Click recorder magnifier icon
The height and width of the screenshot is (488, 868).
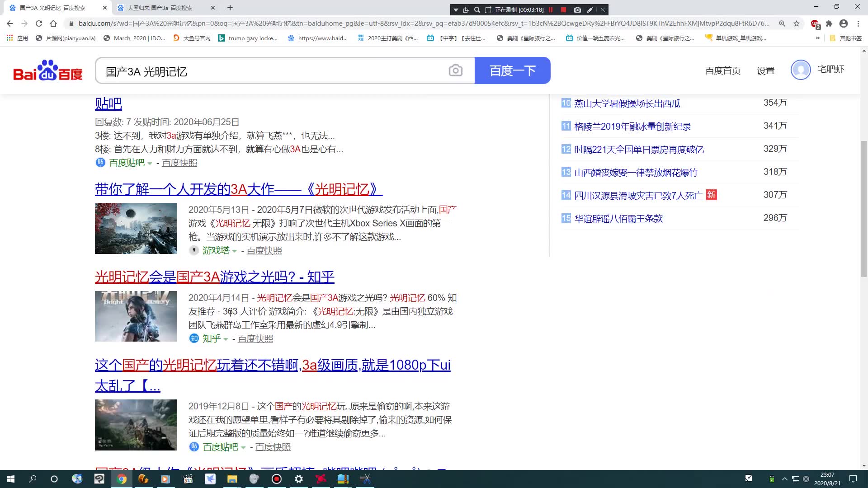(x=477, y=9)
